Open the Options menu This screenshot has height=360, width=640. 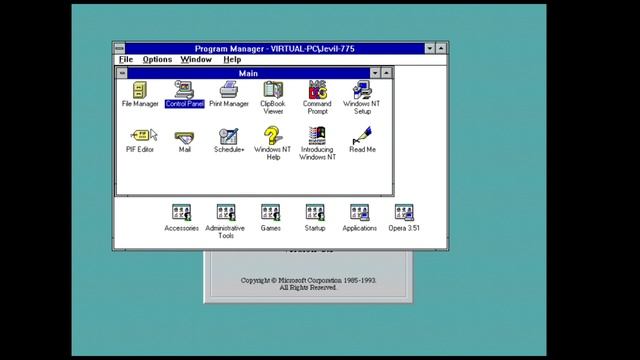[x=157, y=60]
